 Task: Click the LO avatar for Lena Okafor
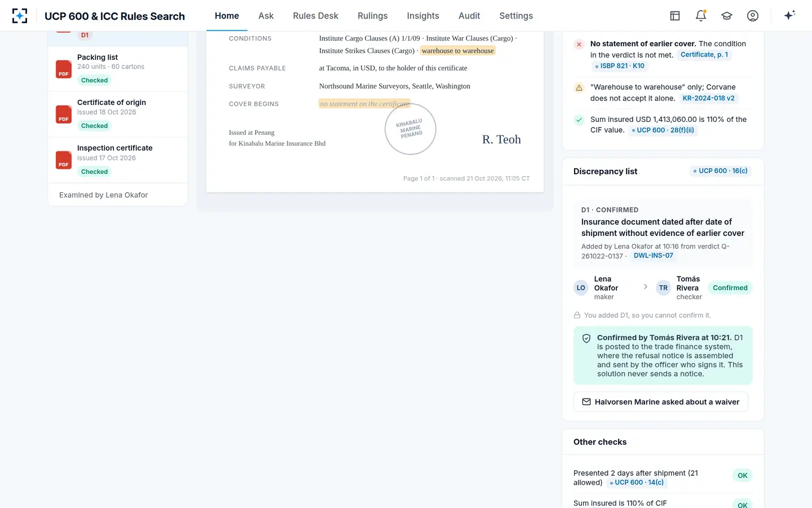(581, 288)
